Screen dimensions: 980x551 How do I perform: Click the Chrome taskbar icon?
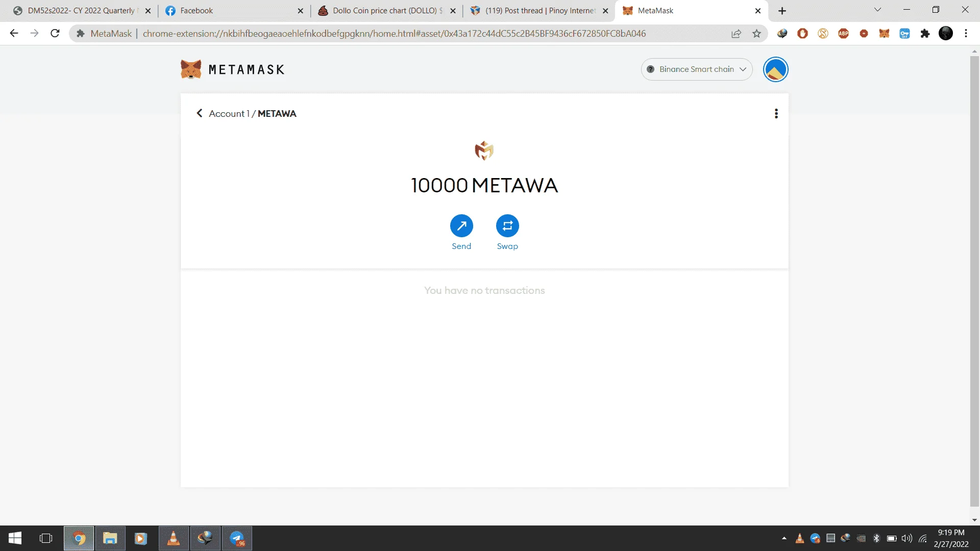point(79,538)
